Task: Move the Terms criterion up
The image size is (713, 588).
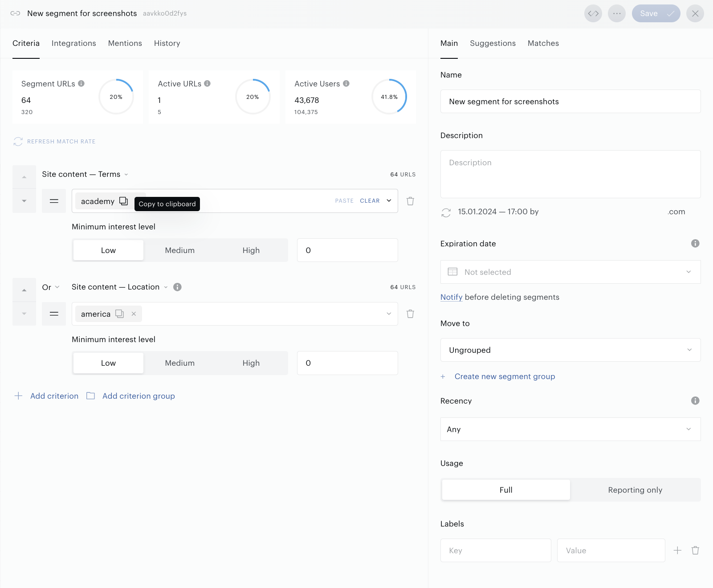Action: pos(24,177)
